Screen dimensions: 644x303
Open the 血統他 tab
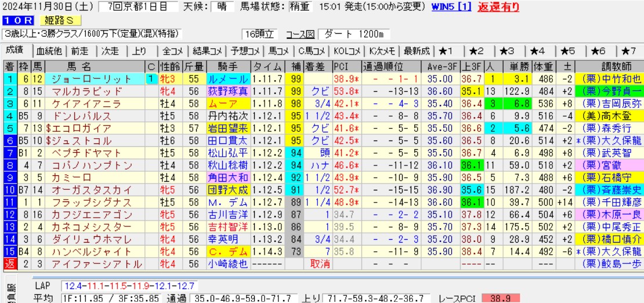coord(49,50)
